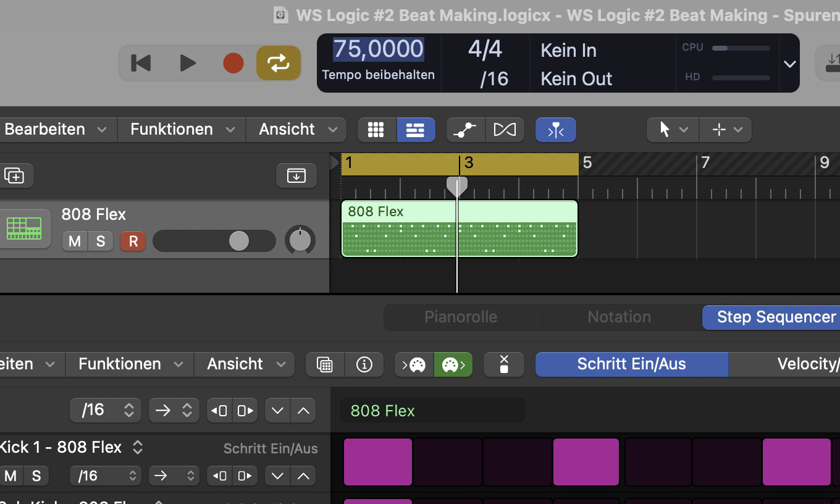
Task: Click the Tempo beibehalten tempo mode
Action: point(378,75)
